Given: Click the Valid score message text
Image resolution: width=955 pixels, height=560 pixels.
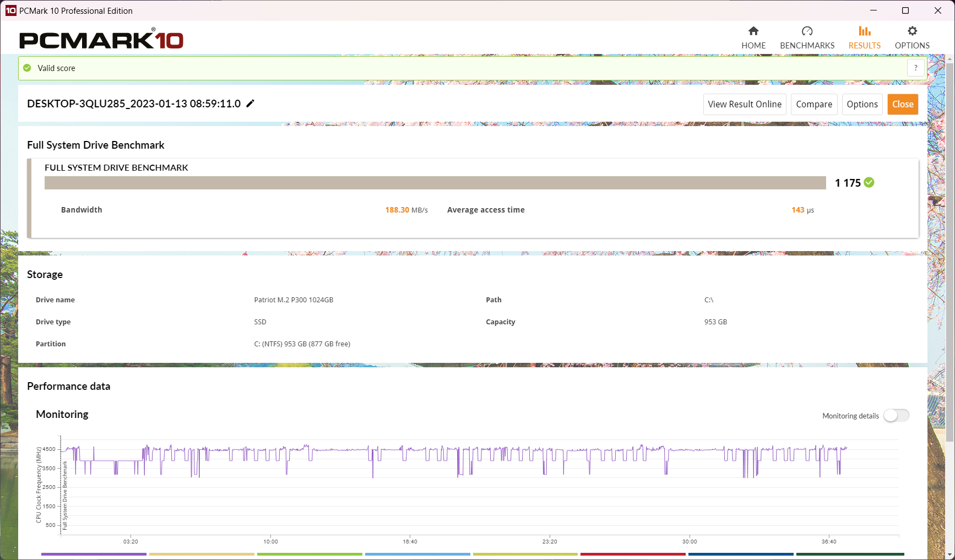Looking at the screenshot, I should (56, 68).
